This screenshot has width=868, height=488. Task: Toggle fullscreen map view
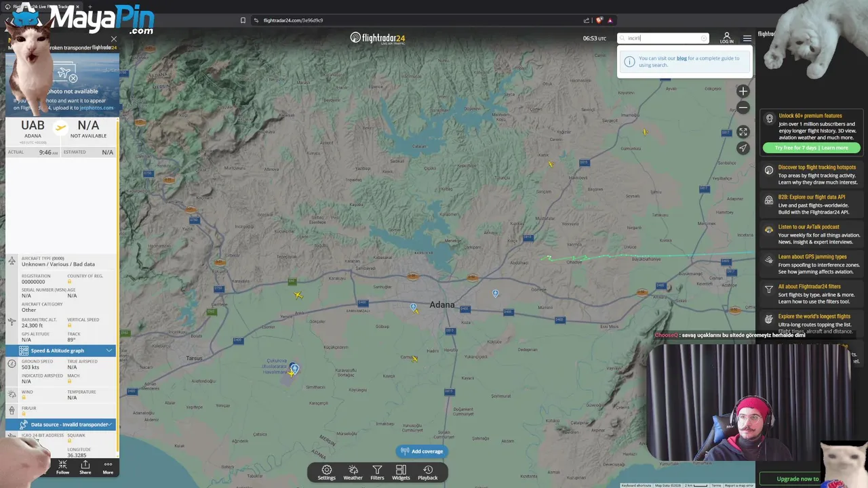click(x=743, y=131)
